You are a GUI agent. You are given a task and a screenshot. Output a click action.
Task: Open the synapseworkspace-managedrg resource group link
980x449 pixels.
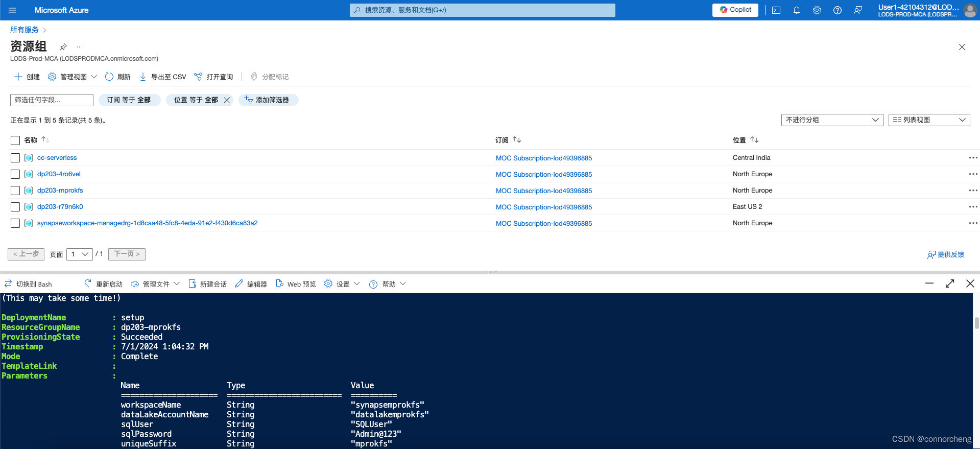[147, 223]
